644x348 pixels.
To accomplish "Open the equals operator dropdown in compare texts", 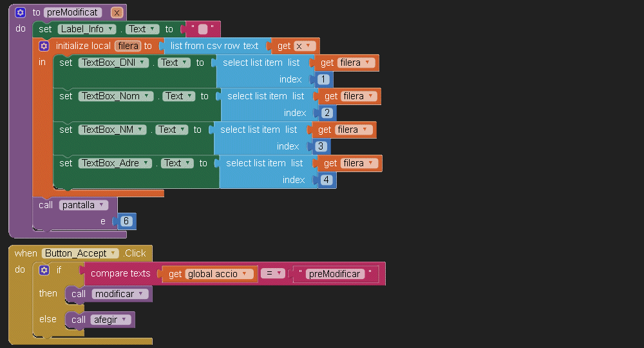I will point(280,274).
